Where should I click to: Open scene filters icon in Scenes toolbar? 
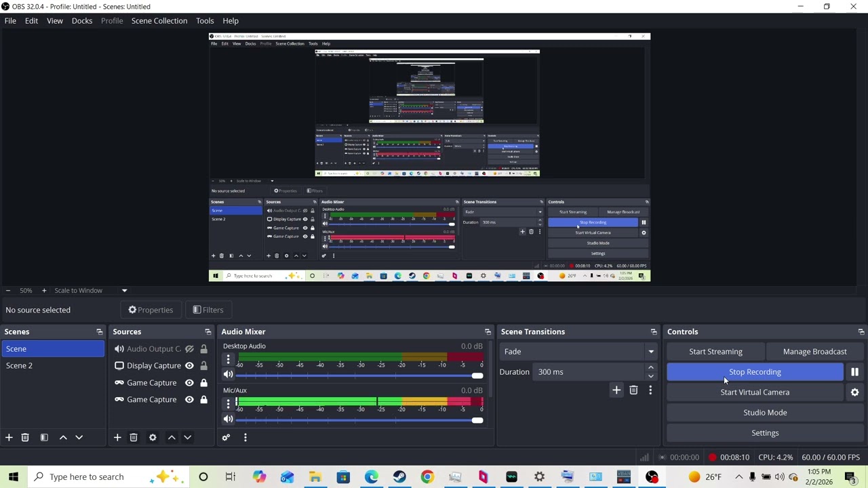[x=44, y=438]
